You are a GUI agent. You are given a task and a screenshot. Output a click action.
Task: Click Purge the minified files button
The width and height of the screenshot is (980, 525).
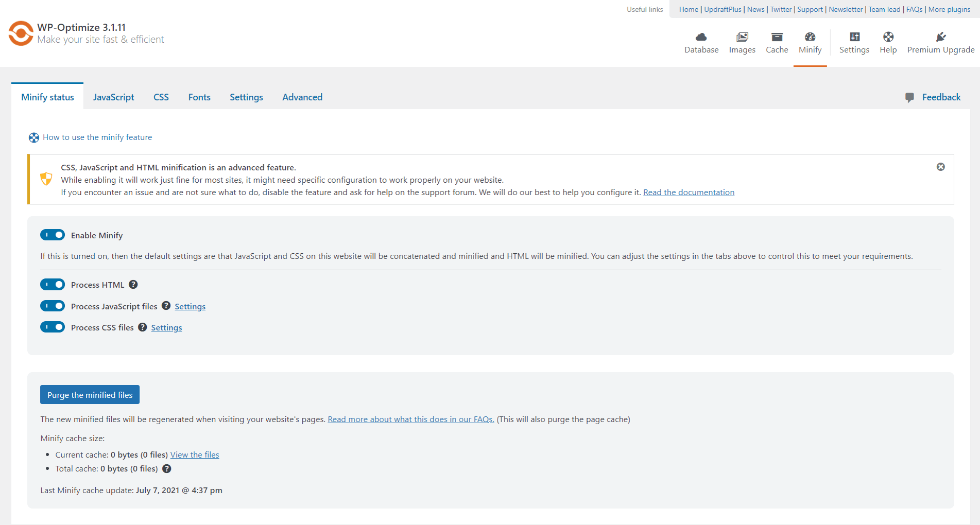[90, 395]
